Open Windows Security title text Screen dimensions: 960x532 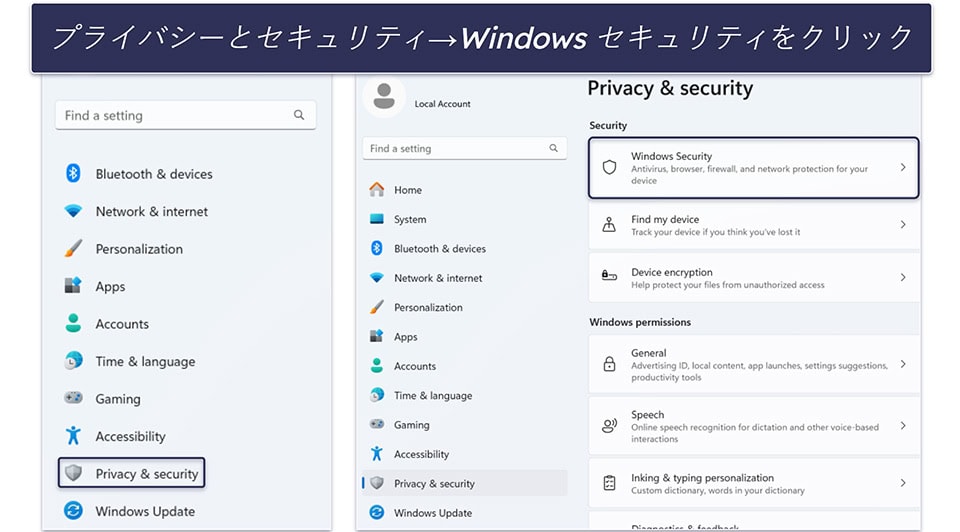[672, 156]
